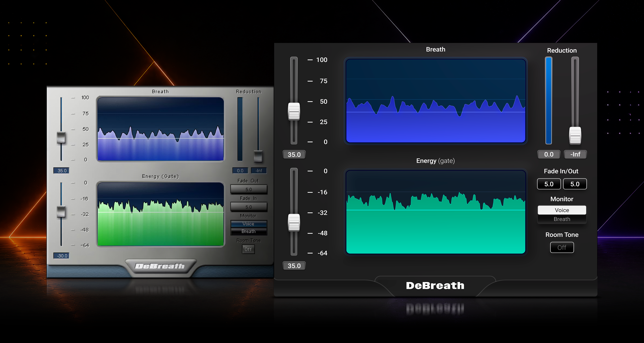The width and height of the screenshot is (644, 343).
Task: Click the DeBreath logo in the classic plugin
Action: (160, 266)
